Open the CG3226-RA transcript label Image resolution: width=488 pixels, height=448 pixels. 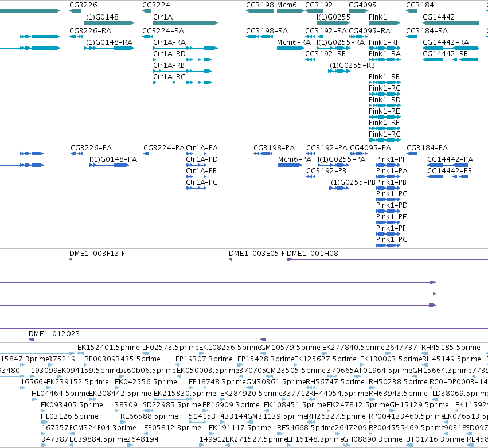pyautogui.click(x=90, y=31)
